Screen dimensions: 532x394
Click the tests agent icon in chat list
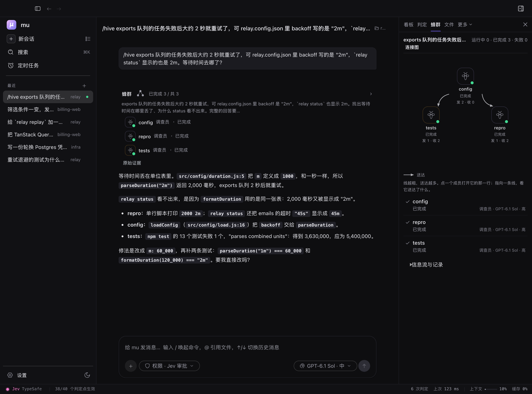(x=130, y=150)
